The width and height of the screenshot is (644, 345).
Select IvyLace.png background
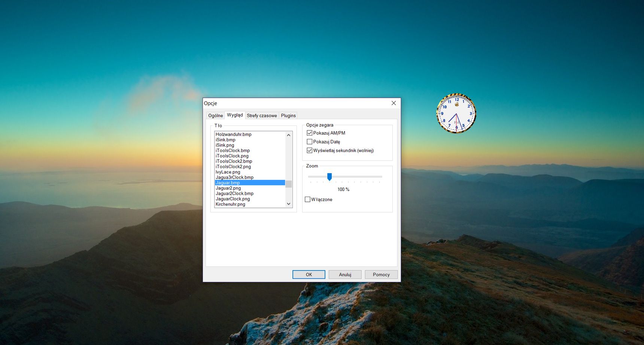(x=250, y=172)
